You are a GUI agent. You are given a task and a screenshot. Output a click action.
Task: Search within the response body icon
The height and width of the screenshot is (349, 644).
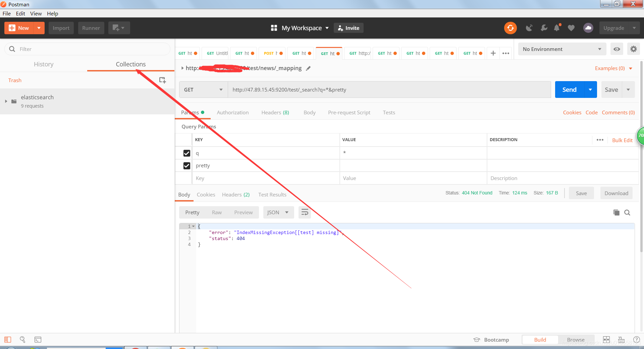[x=627, y=212]
